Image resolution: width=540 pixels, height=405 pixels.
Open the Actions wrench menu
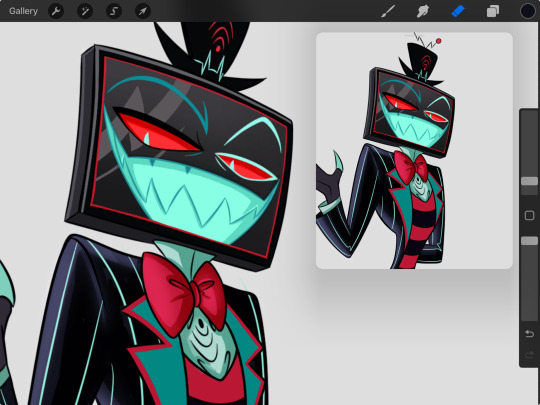tap(56, 11)
